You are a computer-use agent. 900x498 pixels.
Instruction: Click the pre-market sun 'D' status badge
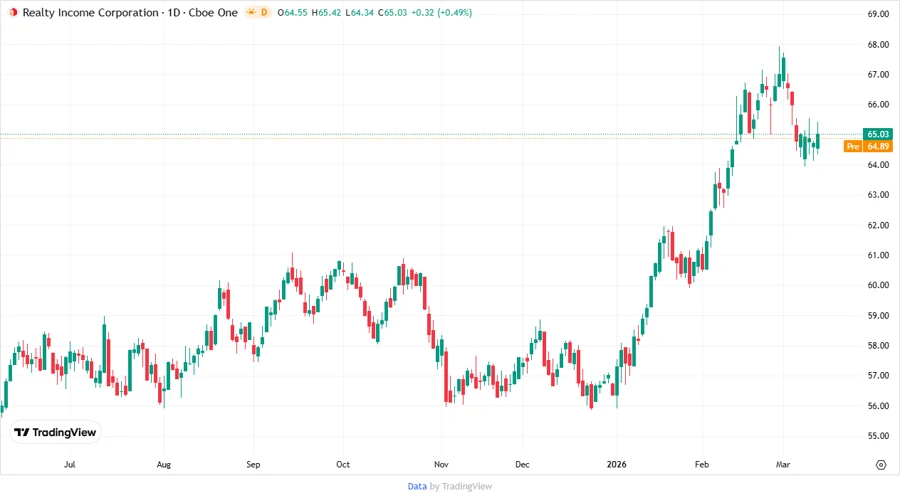258,12
